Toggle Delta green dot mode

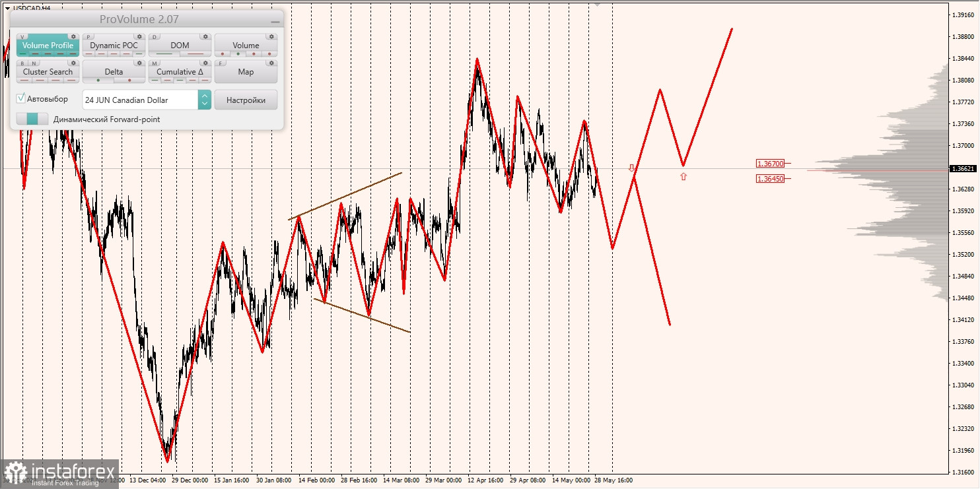point(98,80)
